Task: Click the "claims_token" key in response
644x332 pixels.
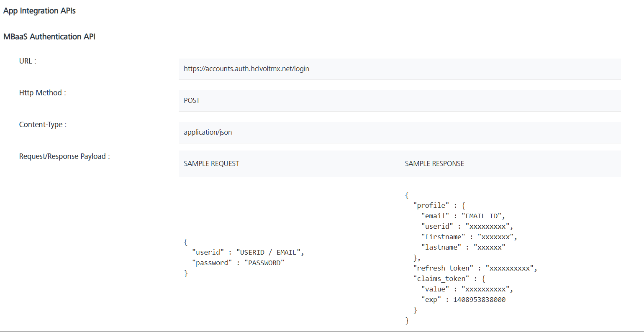Action: click(441, 279)
